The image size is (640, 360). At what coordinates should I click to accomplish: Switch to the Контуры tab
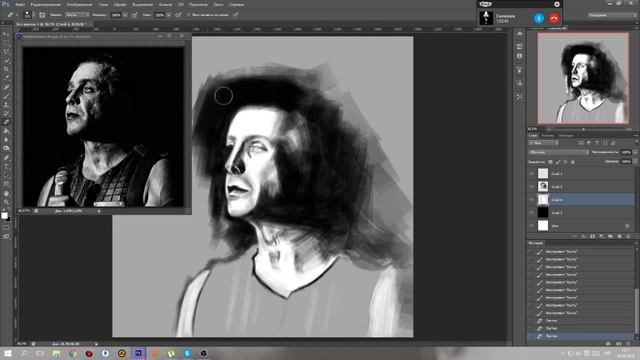(x=566, y=136)
